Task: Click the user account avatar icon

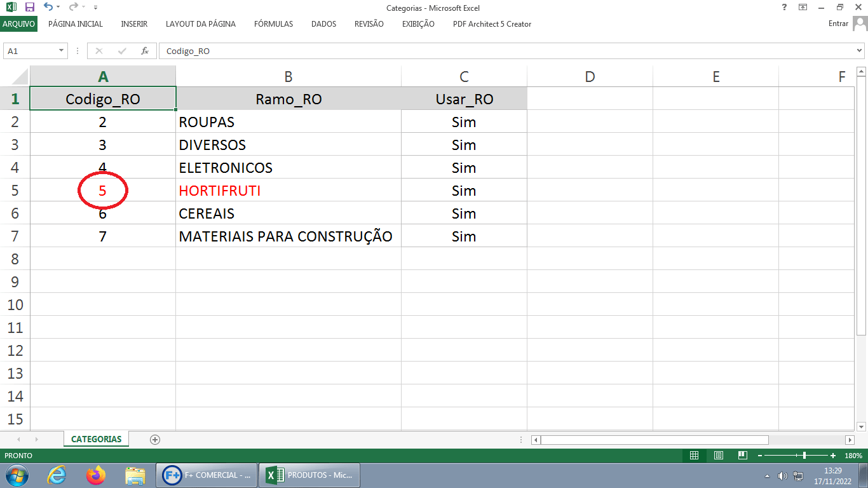Action: 859,24
